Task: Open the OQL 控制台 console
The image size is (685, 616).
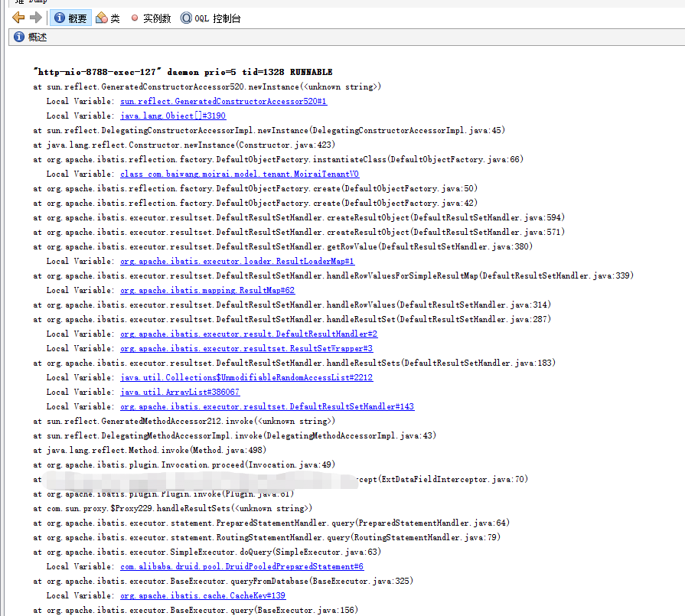Action: (210, 18)
